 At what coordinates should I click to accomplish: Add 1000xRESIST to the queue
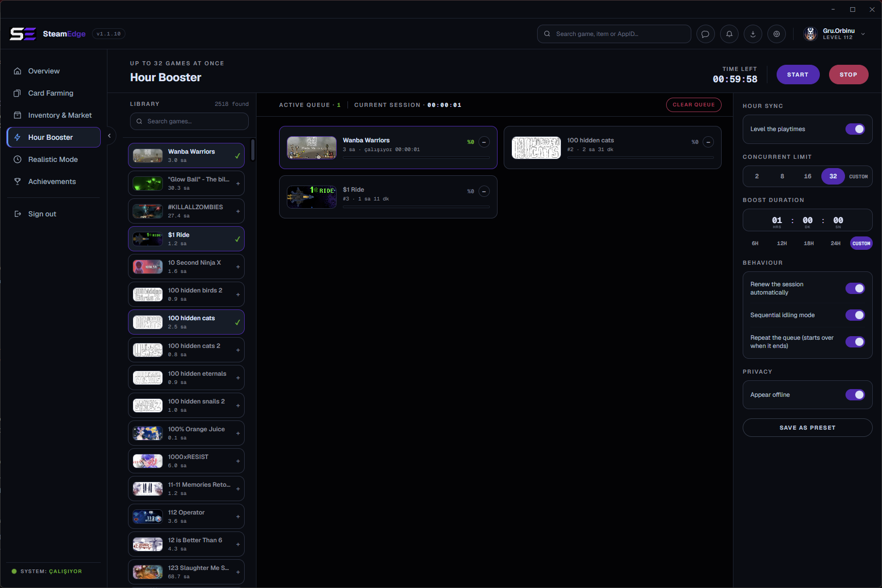(x=238, y=461)
